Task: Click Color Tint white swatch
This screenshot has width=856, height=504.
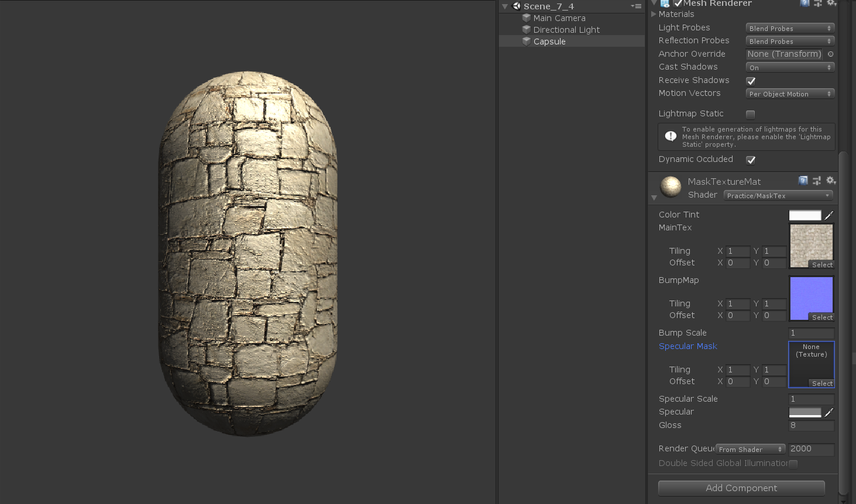Action: coord(805,215)
